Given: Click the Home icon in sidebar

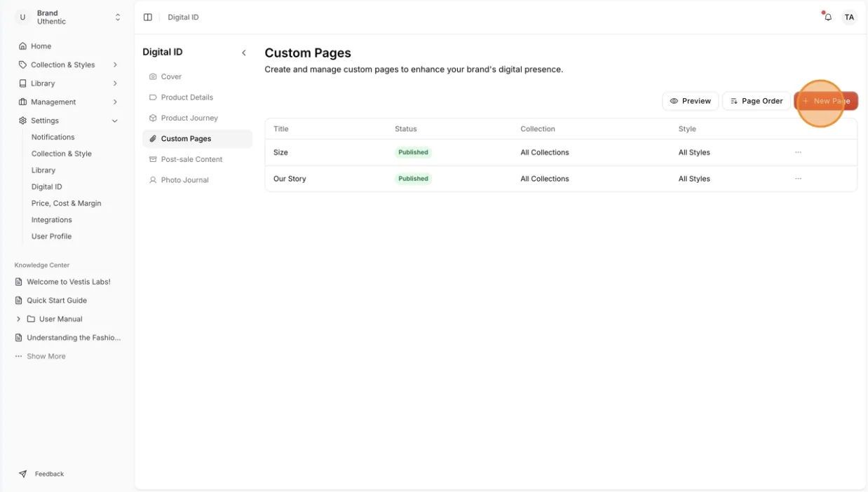Looking at the screenshot, I should tap(22, 46).
